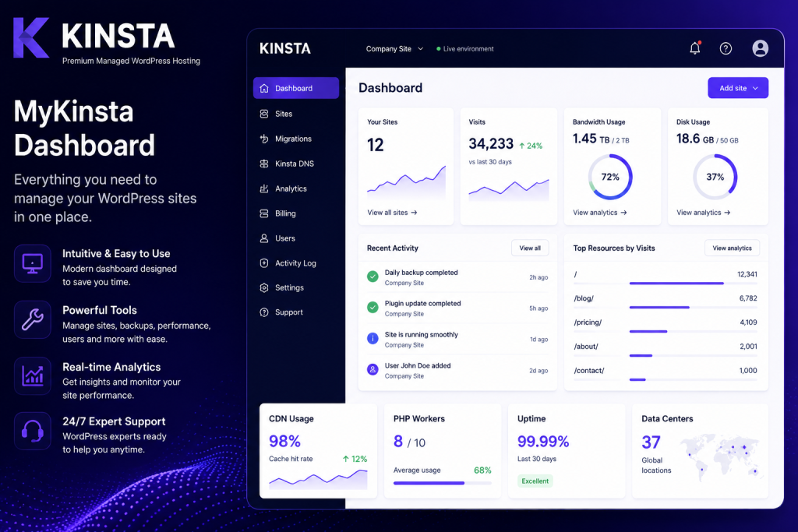Click the 72% bandwidth usage ring
This screenshot has height=532, width=798.
610,177
